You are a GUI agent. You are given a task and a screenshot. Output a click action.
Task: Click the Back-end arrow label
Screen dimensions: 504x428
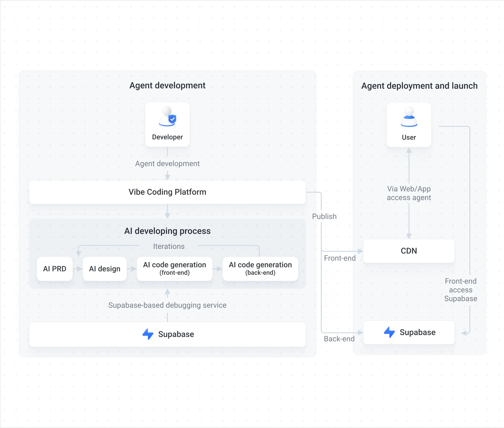click(x=339, y=339)
